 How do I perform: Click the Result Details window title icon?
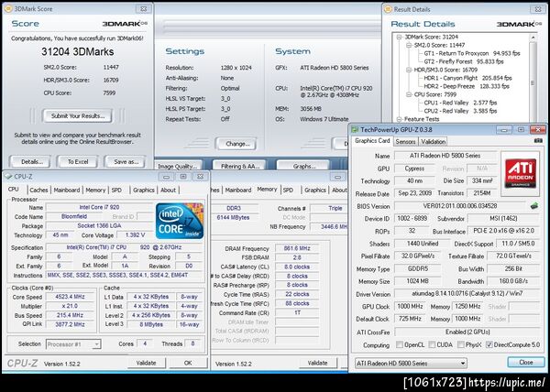click(x=390, y=7)
